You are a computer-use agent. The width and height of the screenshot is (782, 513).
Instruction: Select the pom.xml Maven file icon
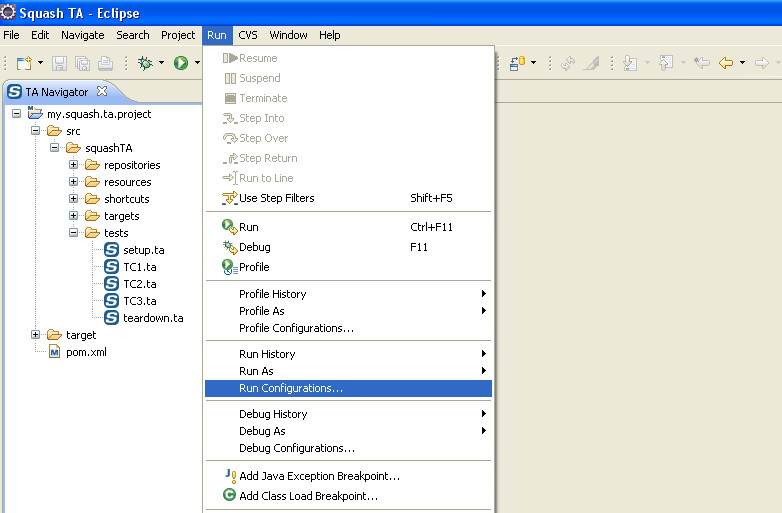(54, 352)
